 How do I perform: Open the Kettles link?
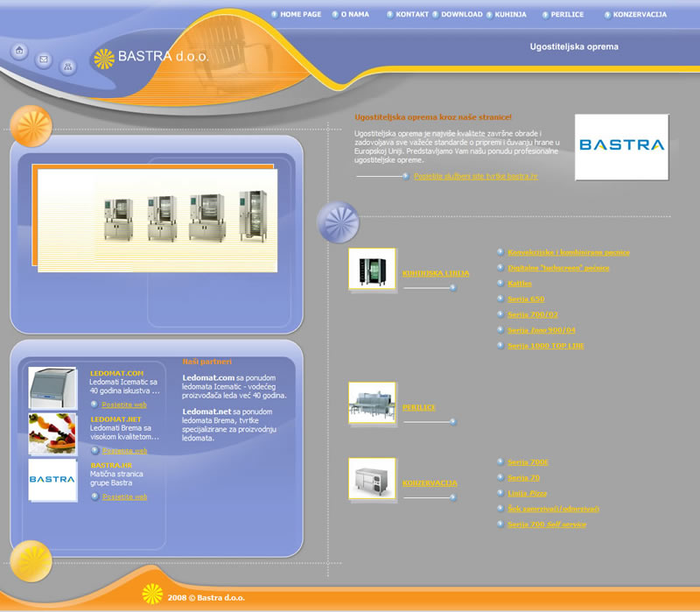click(x=520, y=284)
